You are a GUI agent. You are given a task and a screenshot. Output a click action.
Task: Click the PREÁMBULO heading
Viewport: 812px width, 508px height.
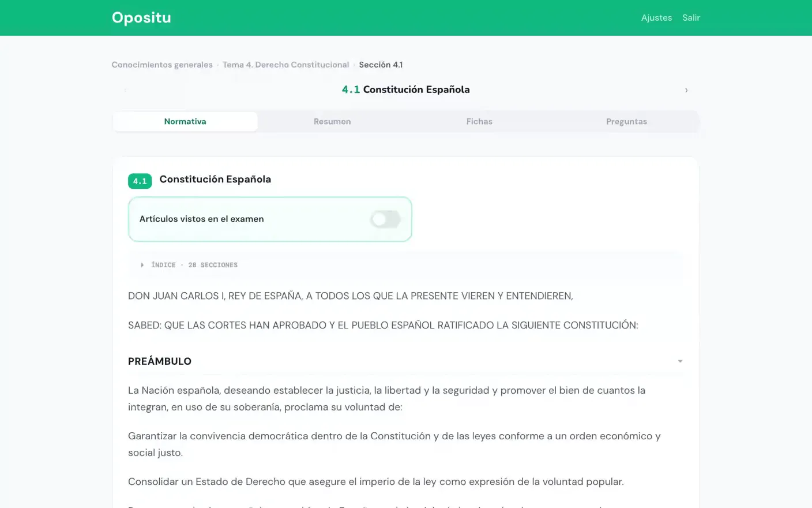pos(160,361)
